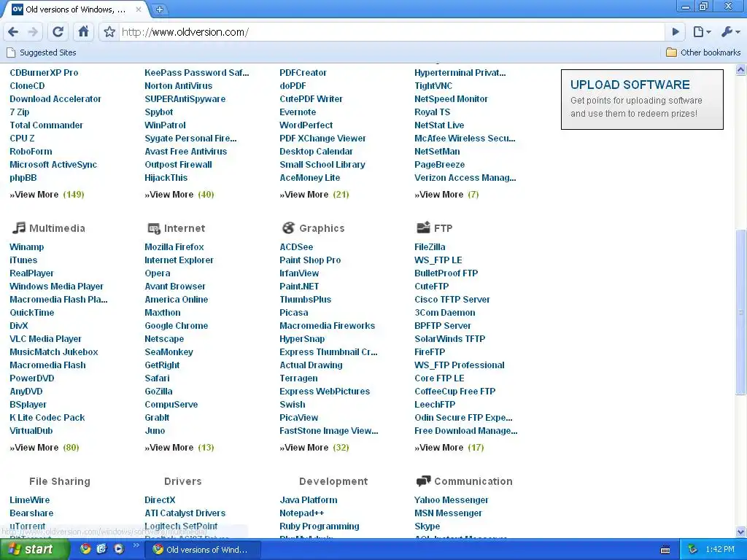Click the system tray security icon

[x=693, y=549]
